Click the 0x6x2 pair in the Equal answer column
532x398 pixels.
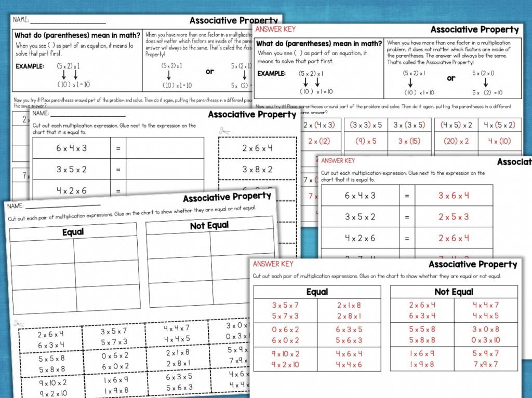[x=285, y=333]
